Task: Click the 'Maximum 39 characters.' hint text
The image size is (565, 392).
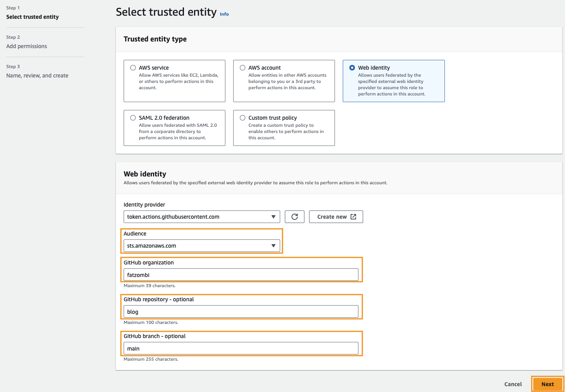Action: pos(149,286)
